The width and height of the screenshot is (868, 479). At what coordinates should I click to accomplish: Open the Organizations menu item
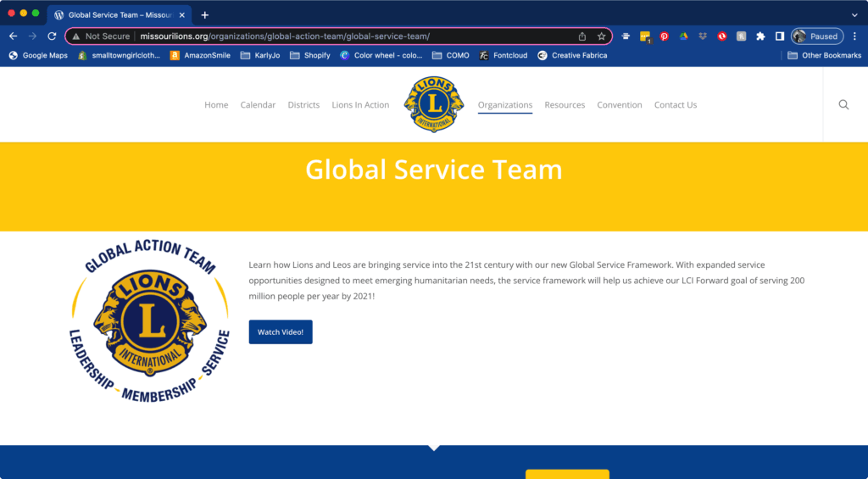point(505,105)
